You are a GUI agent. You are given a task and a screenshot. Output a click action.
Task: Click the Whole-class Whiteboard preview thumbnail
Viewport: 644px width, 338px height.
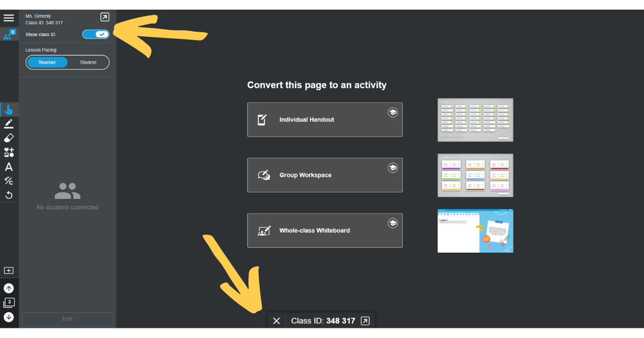pyautogui.click(x=475, y=231)
